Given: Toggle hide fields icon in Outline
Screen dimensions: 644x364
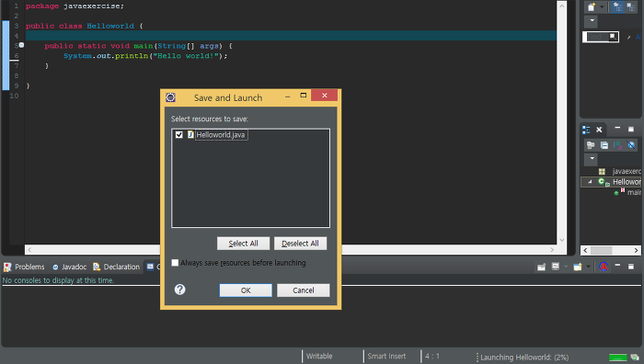Looking at the screenshot, I should click(631, 145).
